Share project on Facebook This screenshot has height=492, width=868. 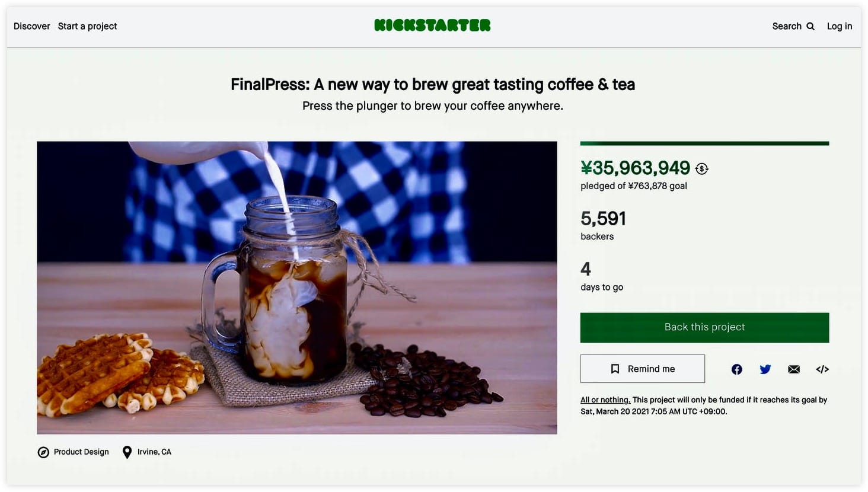point(736,369)
